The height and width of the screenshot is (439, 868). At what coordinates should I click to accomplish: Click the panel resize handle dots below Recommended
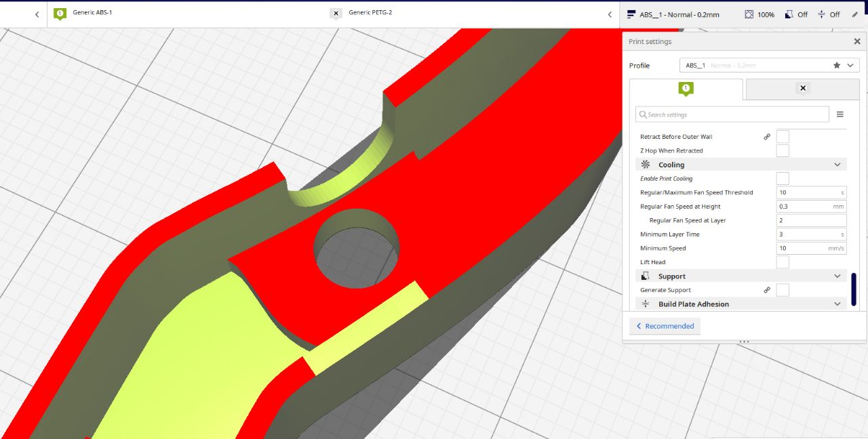click(x=744, y=341)
